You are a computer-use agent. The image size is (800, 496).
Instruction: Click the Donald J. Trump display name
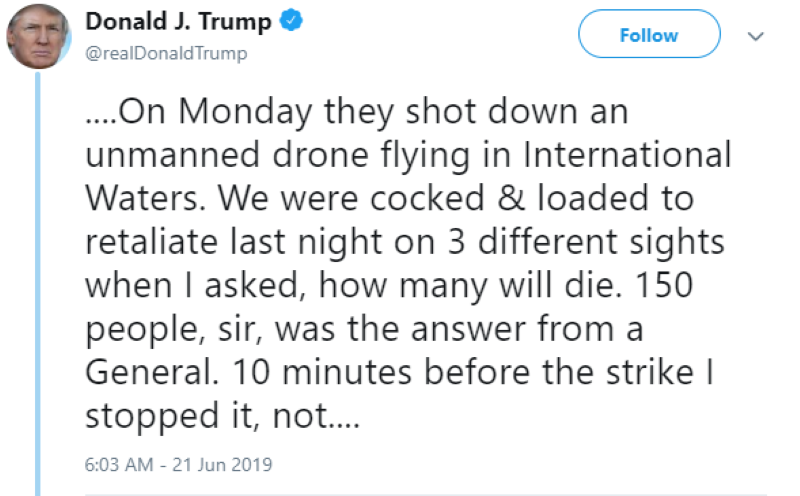(179, 23)
